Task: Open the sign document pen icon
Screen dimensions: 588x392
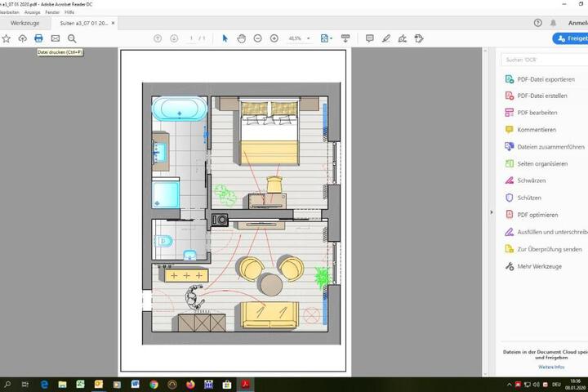Action: coord(403,38)
